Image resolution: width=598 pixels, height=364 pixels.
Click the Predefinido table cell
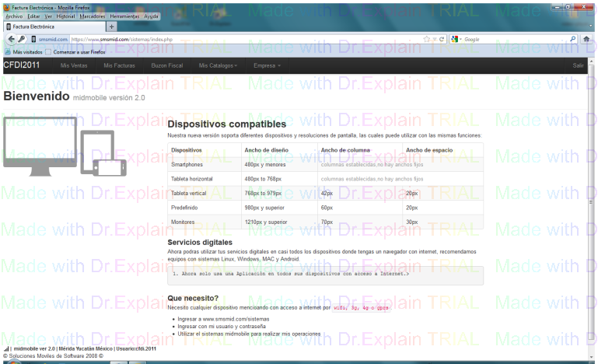pyautogui.click(x=205, y=208)
